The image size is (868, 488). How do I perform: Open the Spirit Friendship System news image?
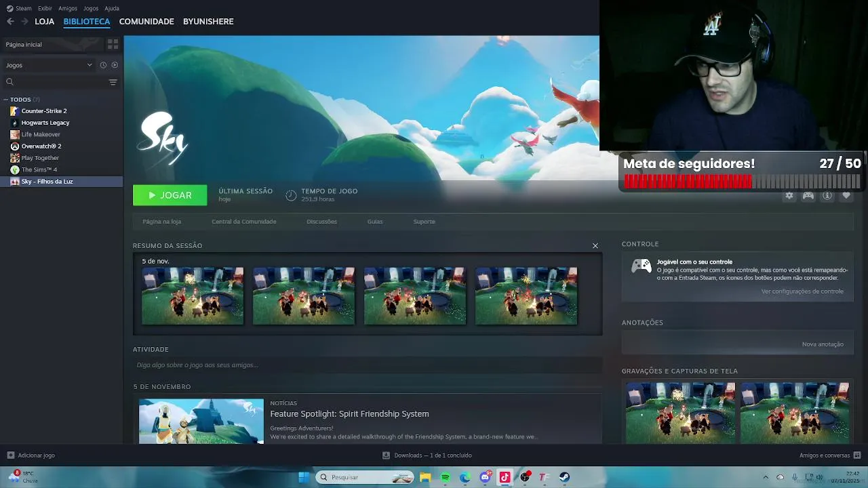201,422
